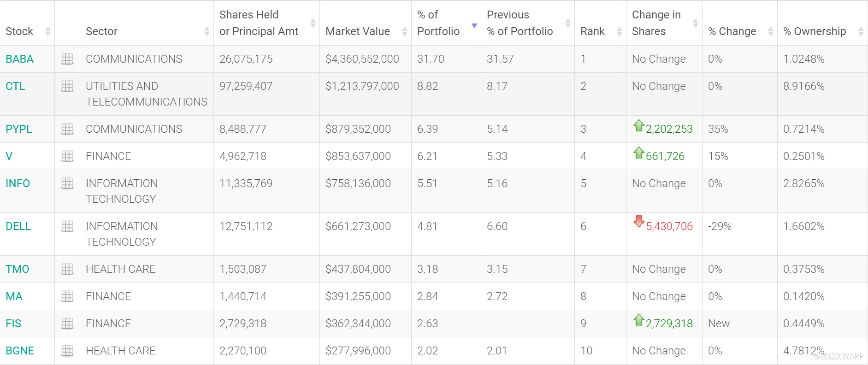The image size is (868, 365).
Task: Toggle % of Portfolio sort arrow
Action: 474,25
